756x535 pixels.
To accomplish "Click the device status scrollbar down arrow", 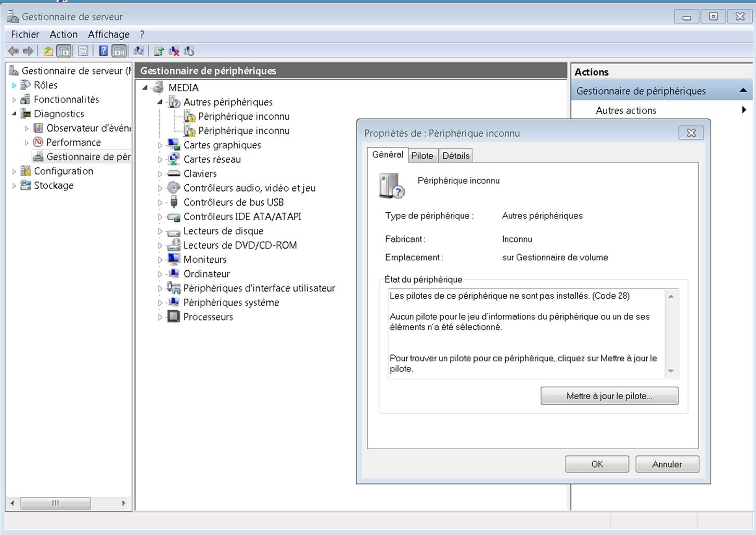I will click(671, 371).
